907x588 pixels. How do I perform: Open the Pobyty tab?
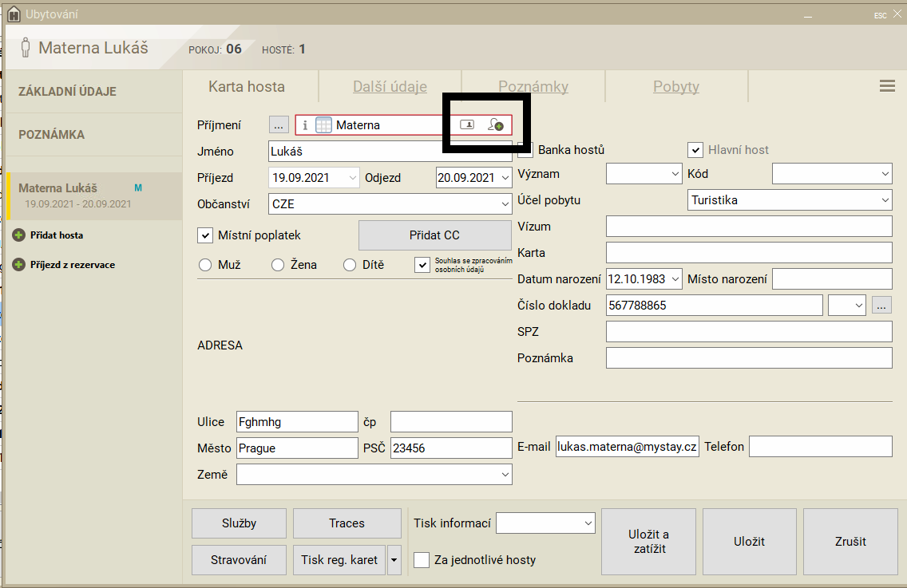pyautogui.click(x=675, y=87)
